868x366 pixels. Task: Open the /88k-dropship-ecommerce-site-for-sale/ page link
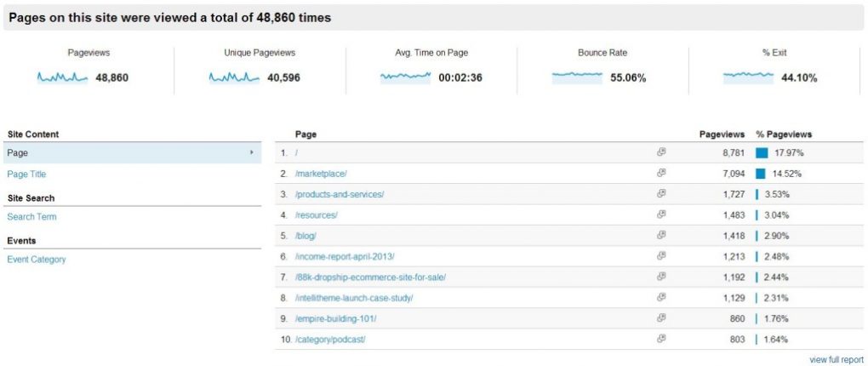370,277
